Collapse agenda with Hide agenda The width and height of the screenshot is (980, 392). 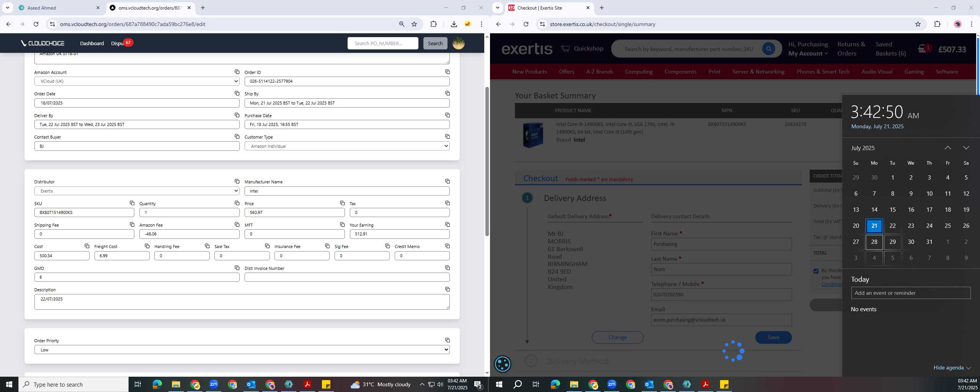(x=952, y=367)
